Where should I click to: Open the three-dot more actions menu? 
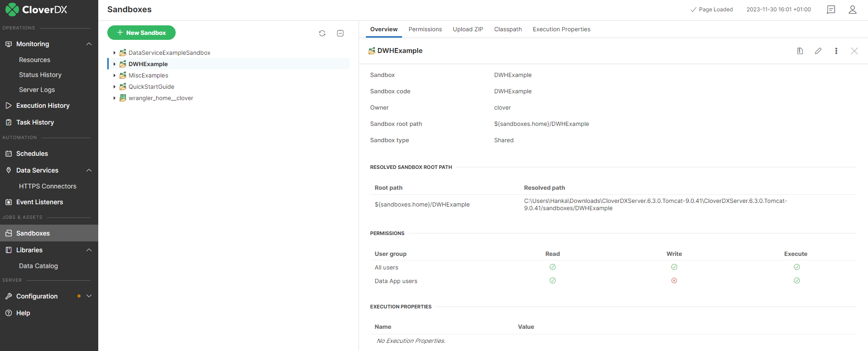click(x=836, y=51)
